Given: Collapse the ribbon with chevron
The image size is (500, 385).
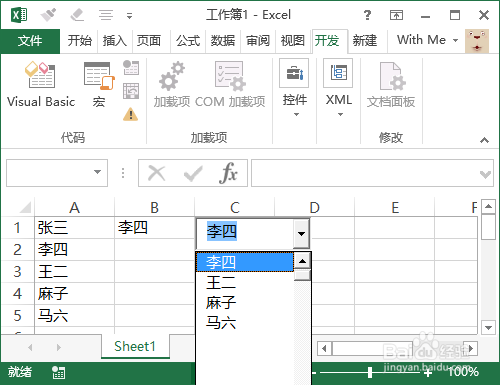Looking at the screenshot, I should 484,140.
